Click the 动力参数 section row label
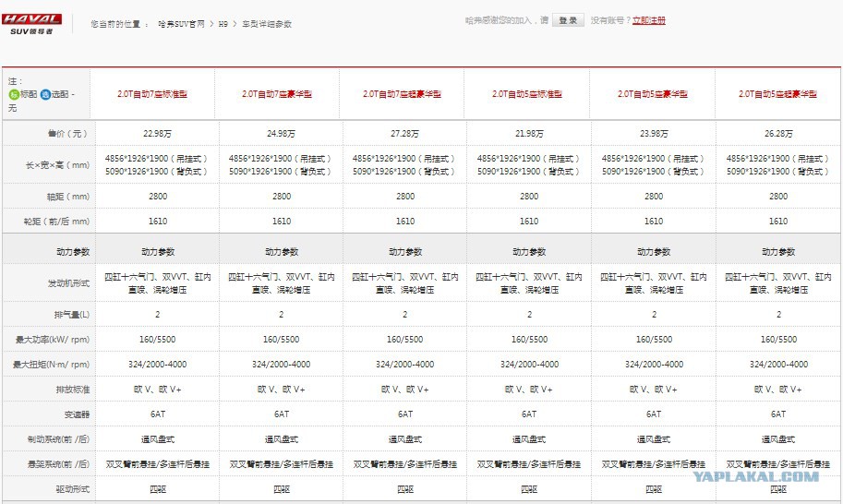 [x=73, y=251]
